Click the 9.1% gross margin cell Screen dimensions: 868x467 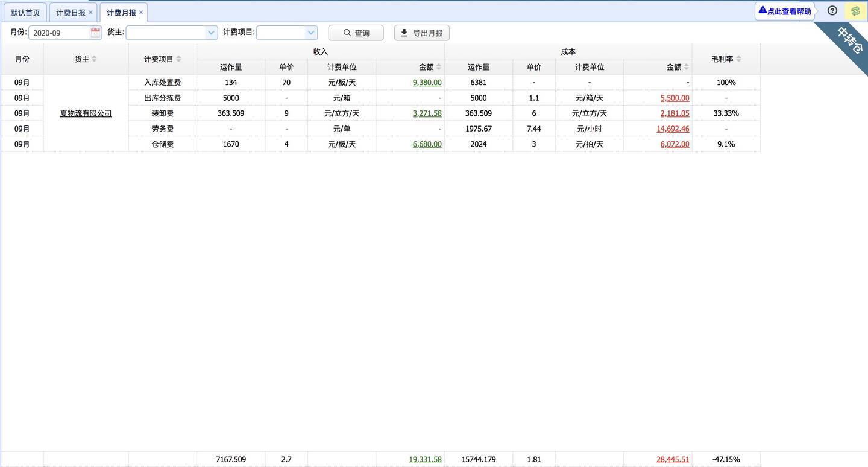pos(726,144)
